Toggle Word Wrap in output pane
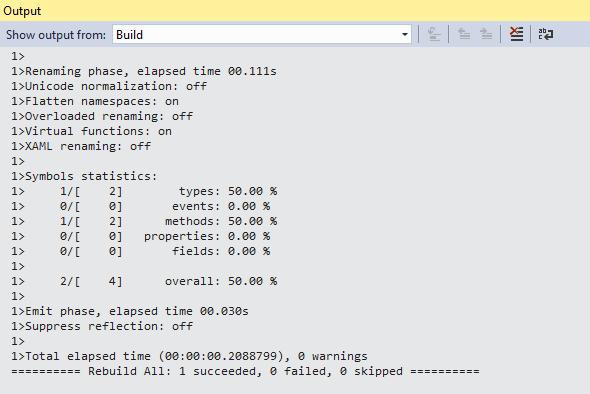590x394 pixels. click(x=546, y=34)
